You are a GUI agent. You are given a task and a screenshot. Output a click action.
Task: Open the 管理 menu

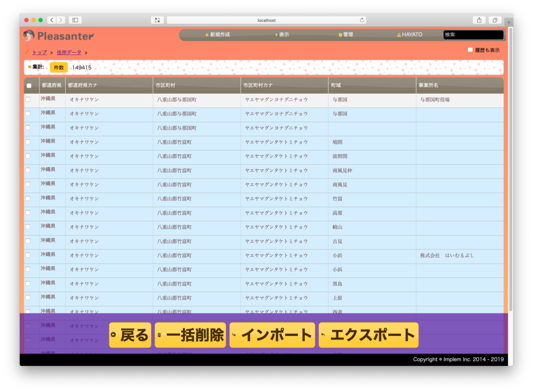tap(346, 35)
